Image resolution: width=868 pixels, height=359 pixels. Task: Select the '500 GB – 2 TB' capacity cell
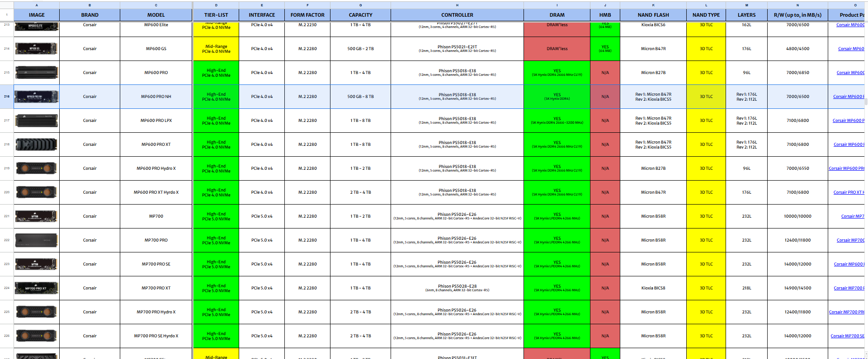[360, 49]
